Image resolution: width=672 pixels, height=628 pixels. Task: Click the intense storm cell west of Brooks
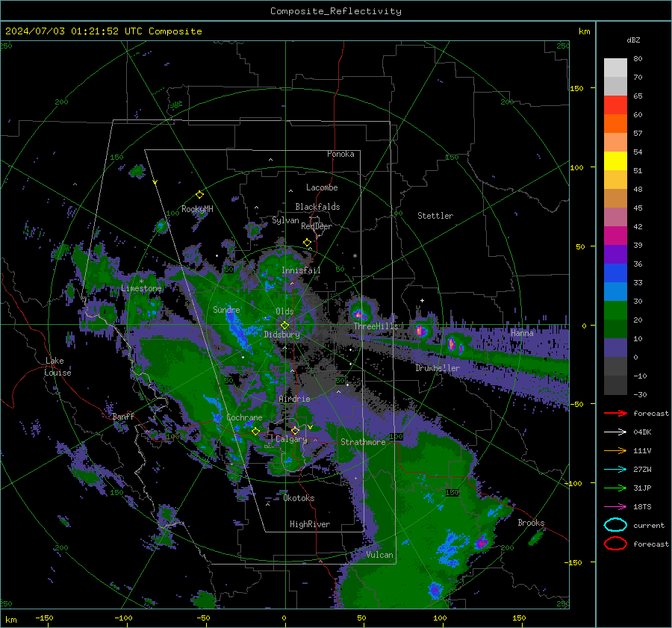point(482,542)
